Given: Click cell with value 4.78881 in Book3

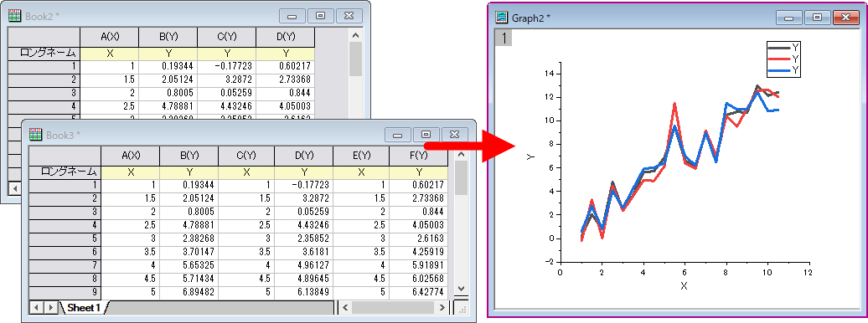Looking at the screenshot, I should point(189,226).
